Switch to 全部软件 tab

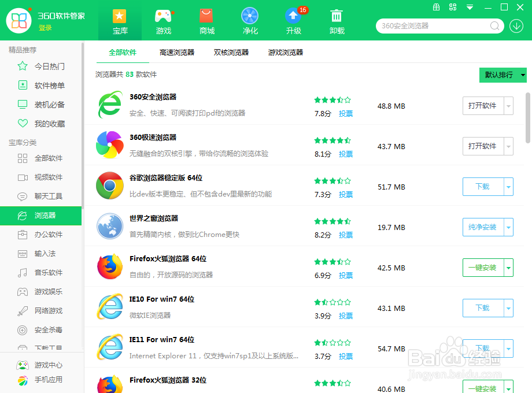[123, 53]
